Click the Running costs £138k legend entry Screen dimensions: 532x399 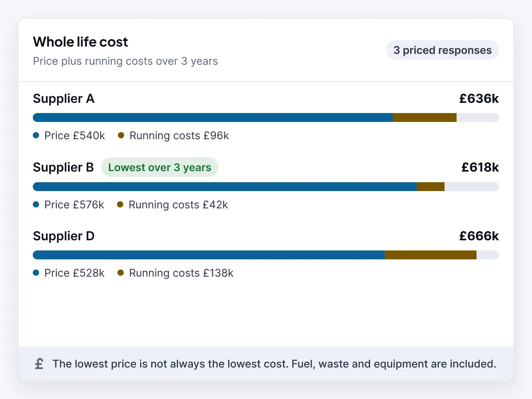point(176,273)
